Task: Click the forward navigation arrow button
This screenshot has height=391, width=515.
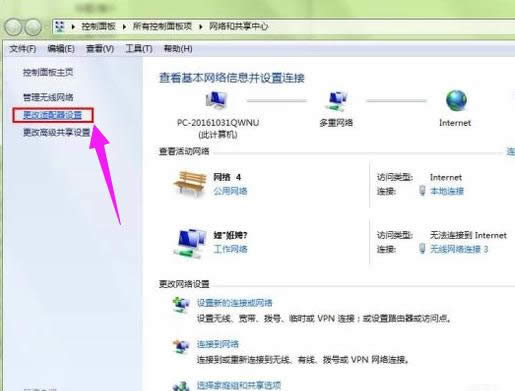Action: (33, 27)
